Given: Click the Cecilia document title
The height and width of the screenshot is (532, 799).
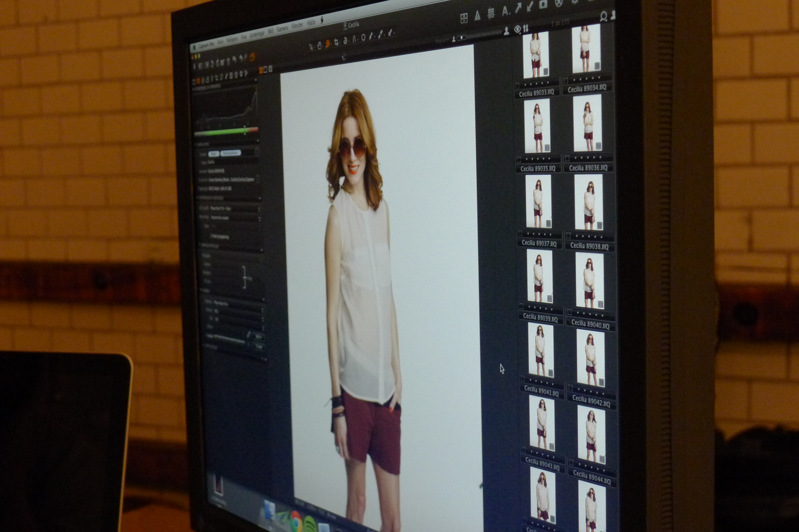Looking at the screenshot, I should coord(354,25).
